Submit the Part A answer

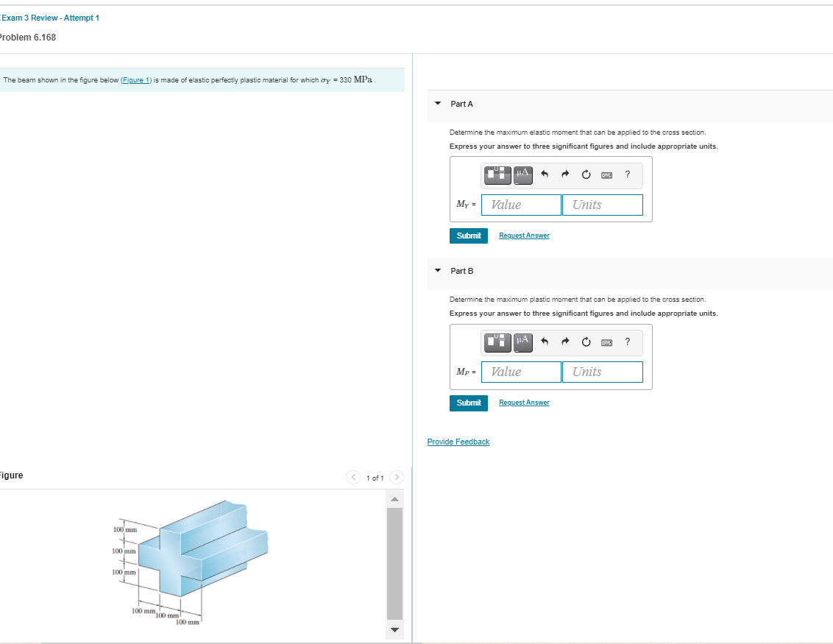[469, 236]
